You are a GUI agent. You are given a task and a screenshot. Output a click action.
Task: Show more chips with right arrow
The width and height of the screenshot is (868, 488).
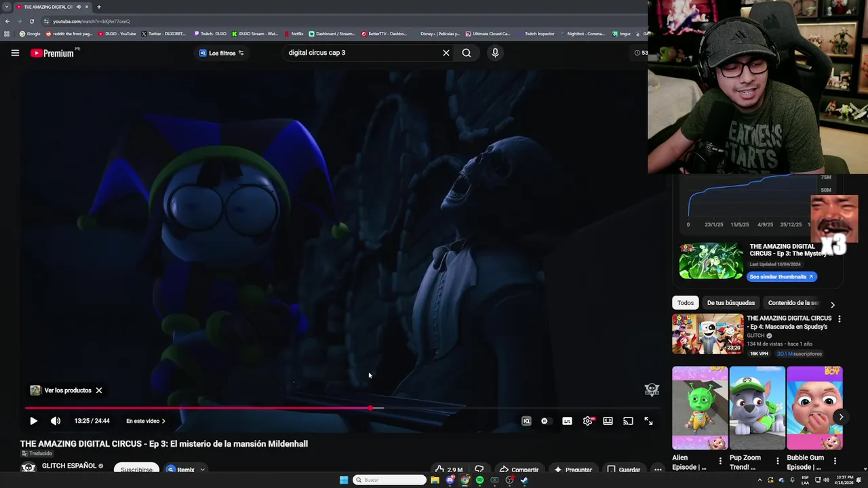pyautogui.click(x=833, y=304)
